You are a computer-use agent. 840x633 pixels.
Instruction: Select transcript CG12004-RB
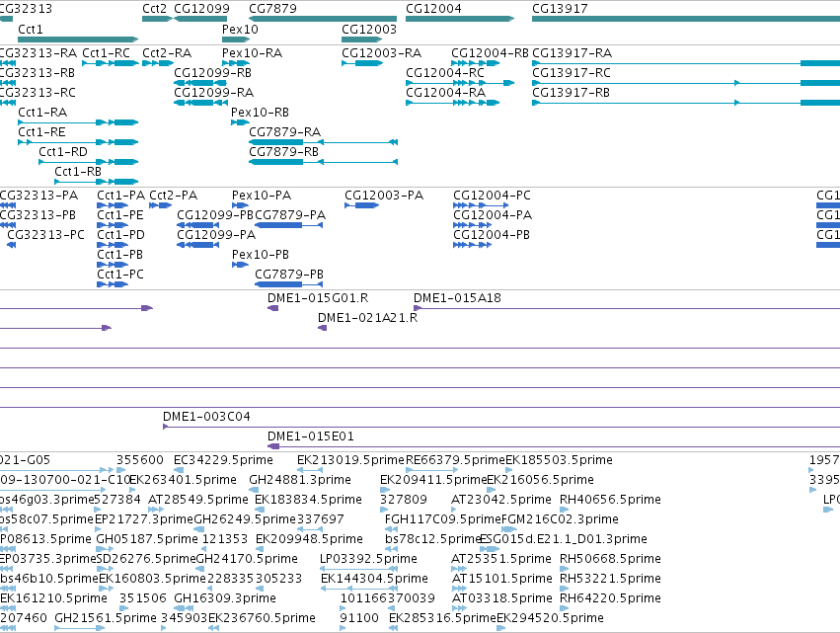click(476, 63)
